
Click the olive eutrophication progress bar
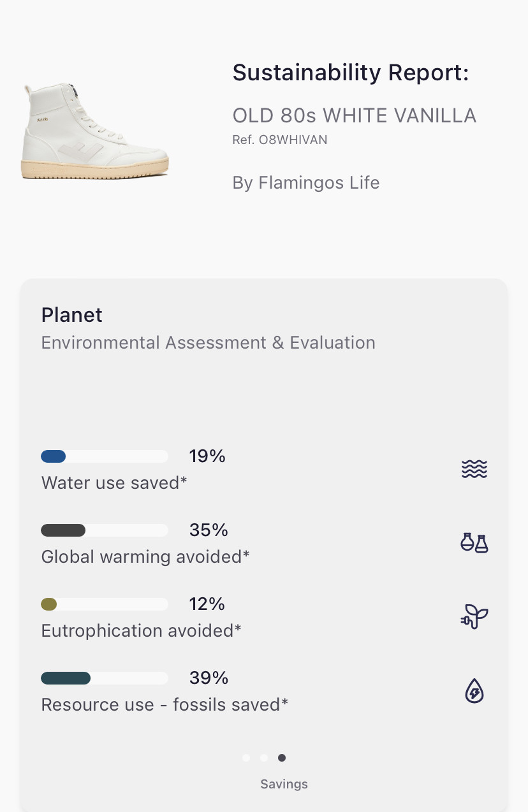105,604
